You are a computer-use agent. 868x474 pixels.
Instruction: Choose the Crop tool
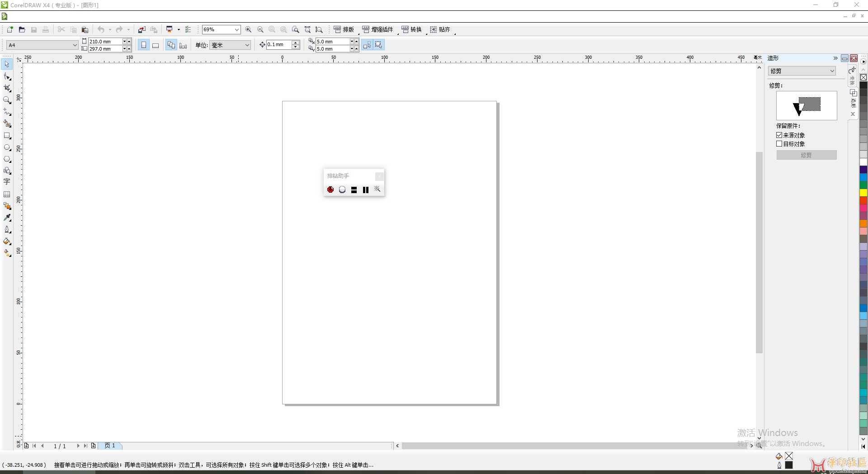click(x=7, y=88)
